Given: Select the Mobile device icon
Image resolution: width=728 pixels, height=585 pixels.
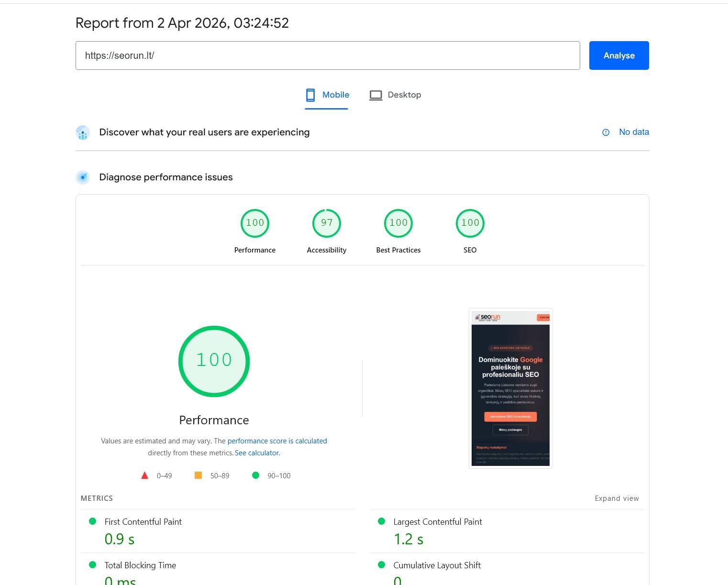Looking at the screenshot, I should point(311,95).
